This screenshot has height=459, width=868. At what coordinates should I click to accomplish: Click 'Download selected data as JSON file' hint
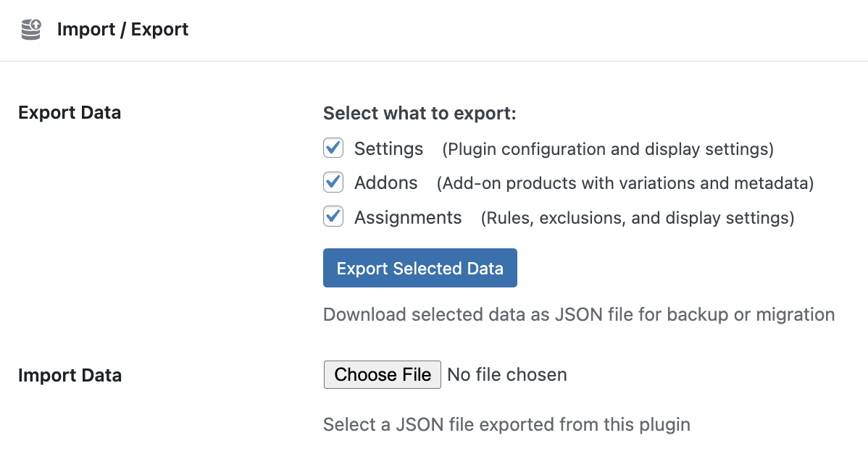pos(579,314)
